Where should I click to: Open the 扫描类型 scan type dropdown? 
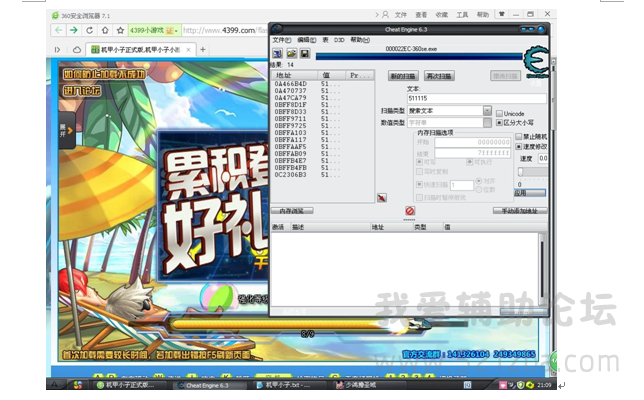click(487, 110)
